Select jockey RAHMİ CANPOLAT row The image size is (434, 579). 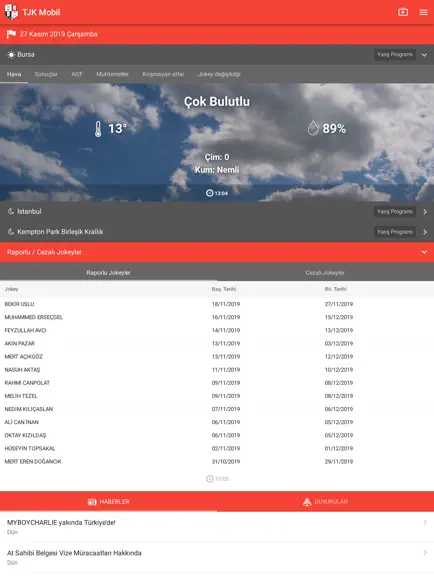click(217, 383)
